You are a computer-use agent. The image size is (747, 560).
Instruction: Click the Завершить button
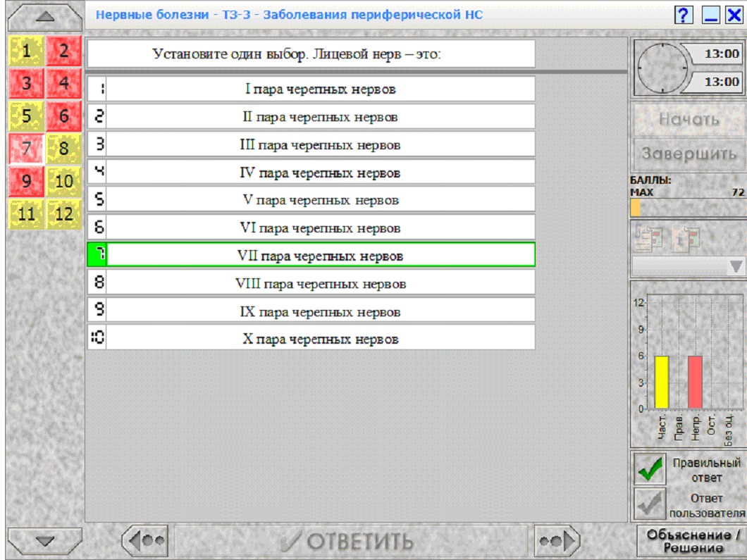689,154
